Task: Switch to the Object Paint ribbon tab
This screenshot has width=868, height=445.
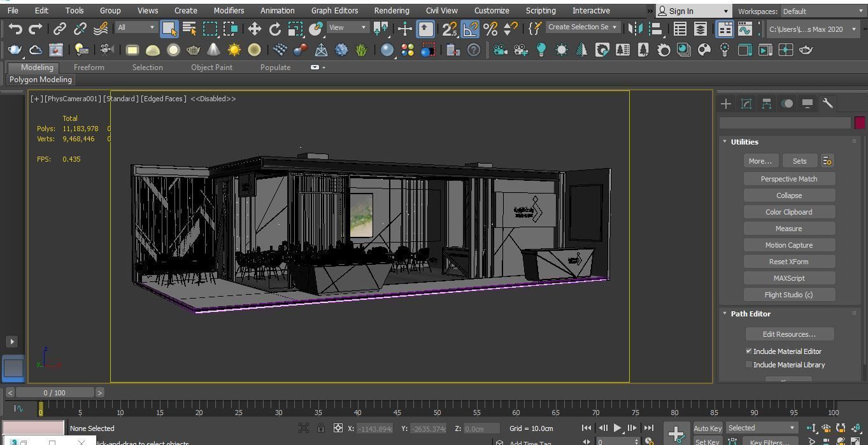Action: click(x=211, y=67)
